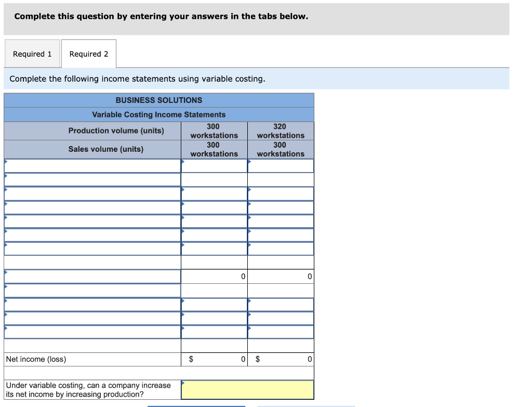The width and height of the screenshot is (532, 407).
Task: Open the sixth line item label dropdown
Action: (91, 234)
